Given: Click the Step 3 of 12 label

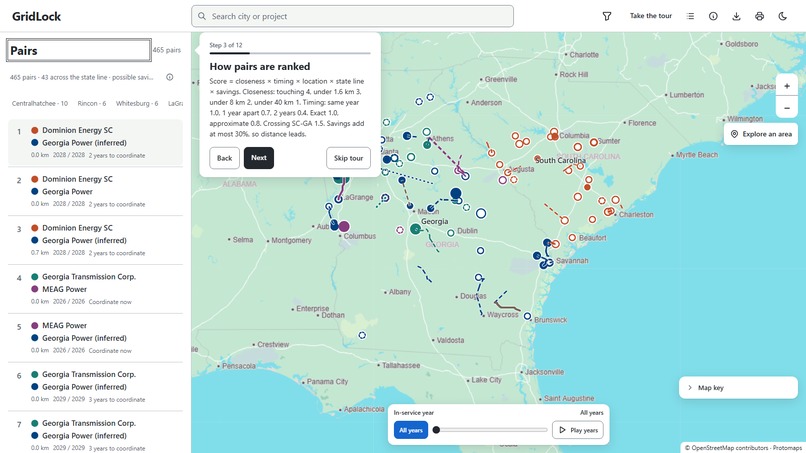Looking at the screenshot, I should pos(226,45).
